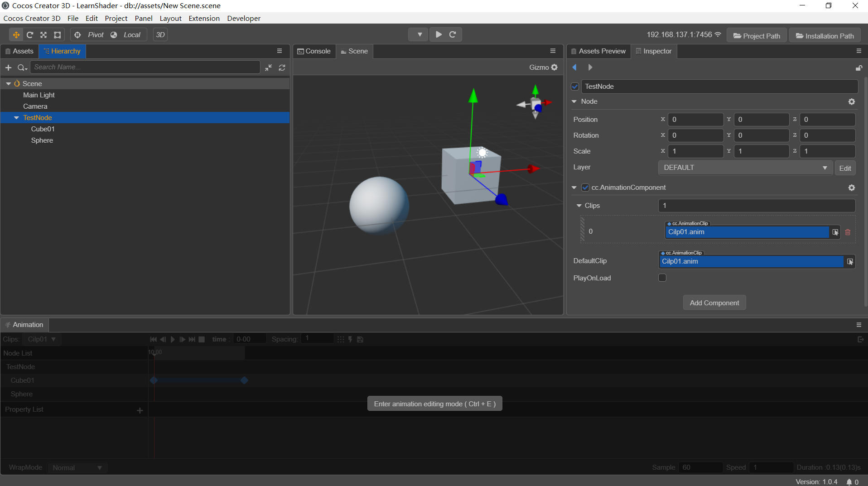Click the Position X input field
868x486 pixels.
696,120
